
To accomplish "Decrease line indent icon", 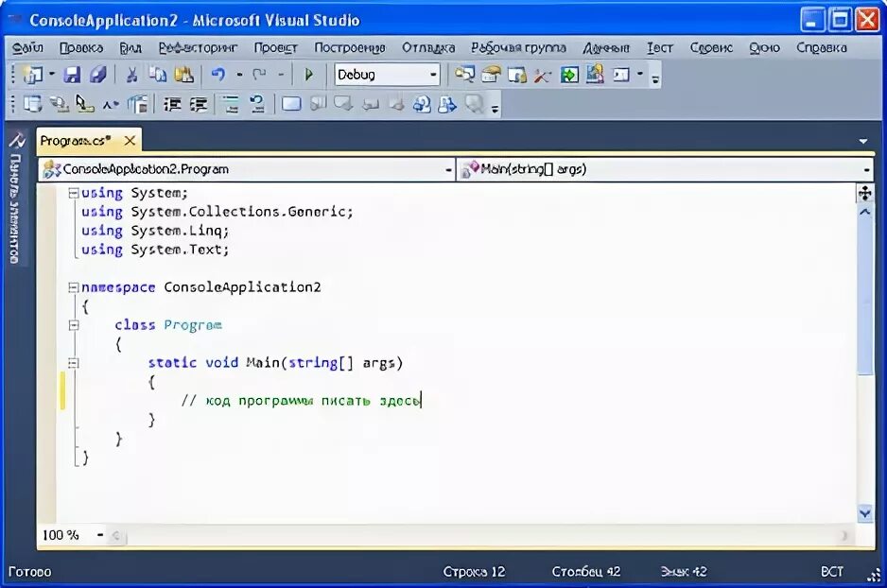I will [172, 104].
